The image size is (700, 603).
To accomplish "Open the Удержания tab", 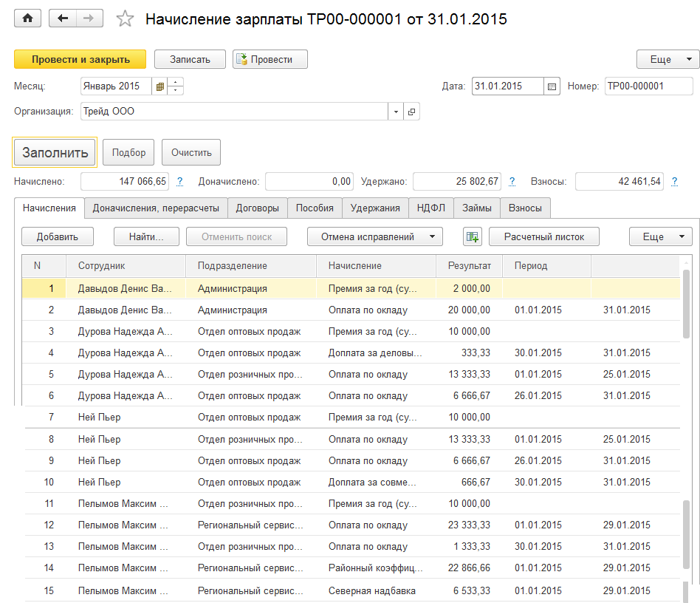I will 375,208.
